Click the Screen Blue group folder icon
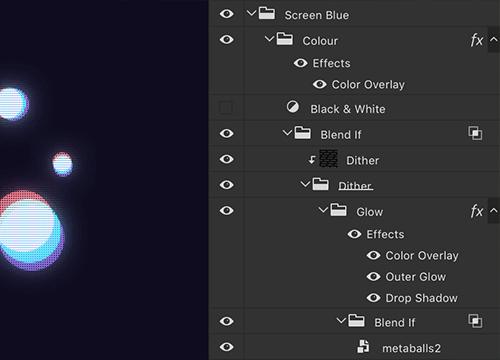The image size is (500, 360). coord(267,13)
